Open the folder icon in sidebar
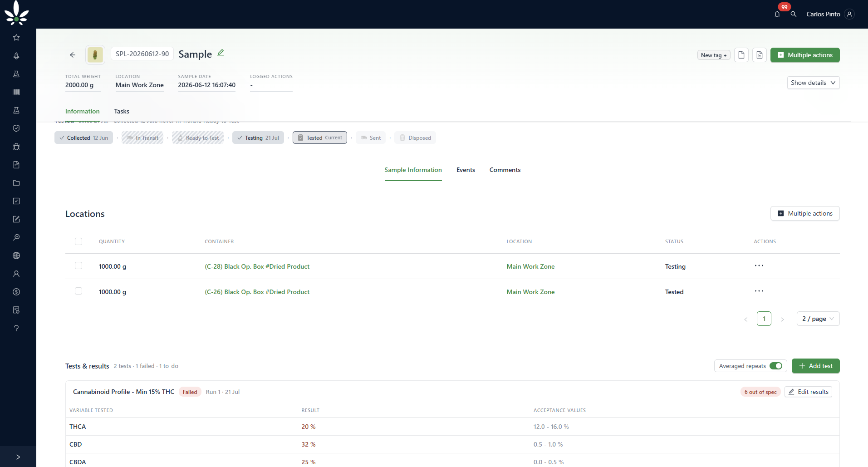This screenshot has width=868, height=467. [x=16, y=183]
